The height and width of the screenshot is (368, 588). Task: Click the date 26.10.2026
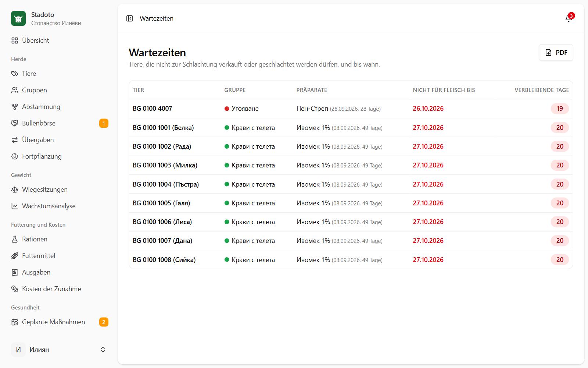(x=428, y=109)
